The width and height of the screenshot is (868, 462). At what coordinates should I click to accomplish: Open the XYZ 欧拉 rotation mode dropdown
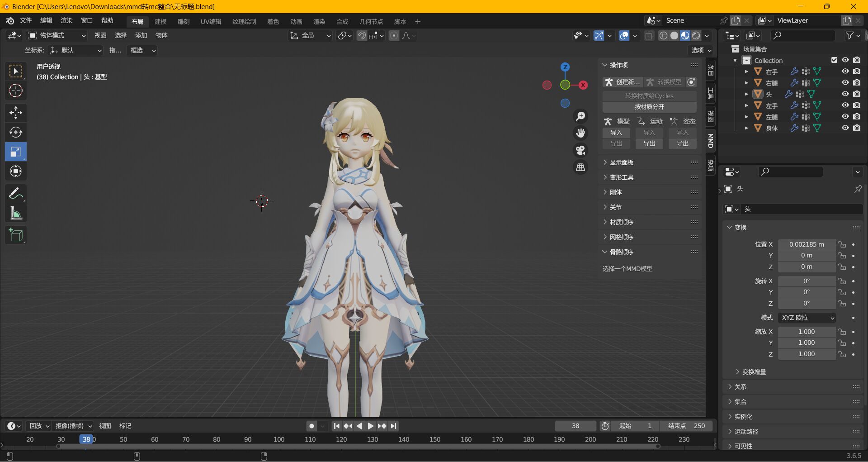pos(807,318)
